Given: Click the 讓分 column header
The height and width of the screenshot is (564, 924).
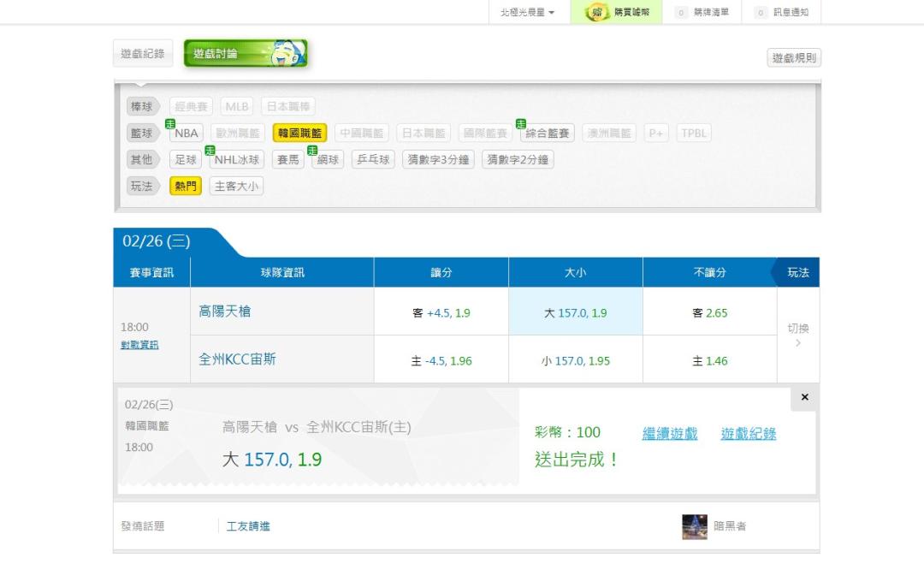Looking at the screenshot, I should coord(441,272).
